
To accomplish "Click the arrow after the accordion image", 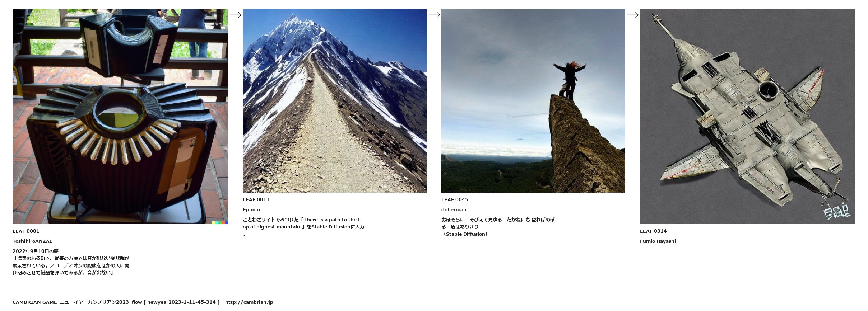I will [236, 15].
